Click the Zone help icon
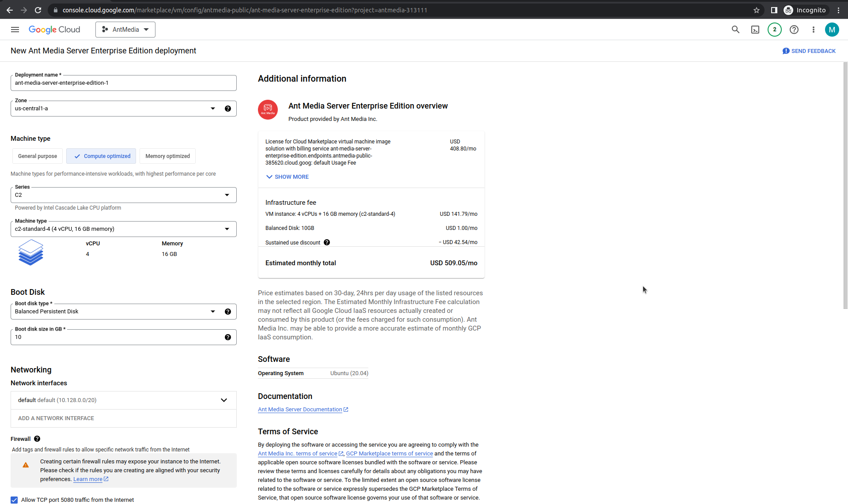 pos(228,109)
